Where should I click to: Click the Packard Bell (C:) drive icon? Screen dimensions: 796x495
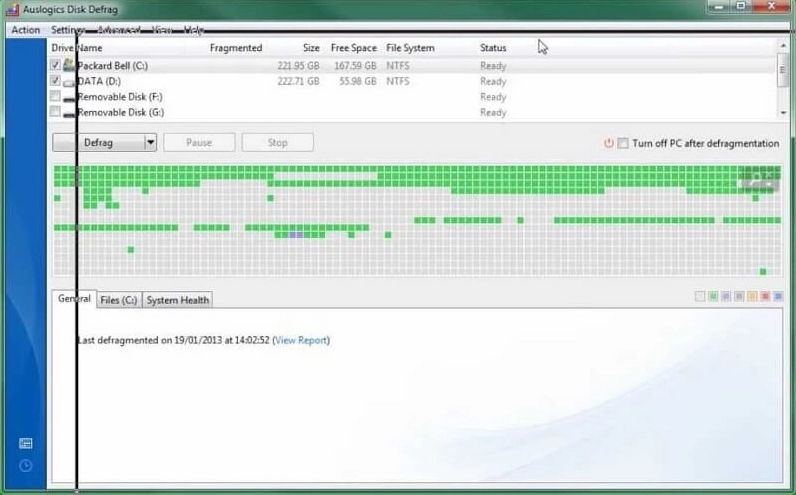tap(69, 65)
